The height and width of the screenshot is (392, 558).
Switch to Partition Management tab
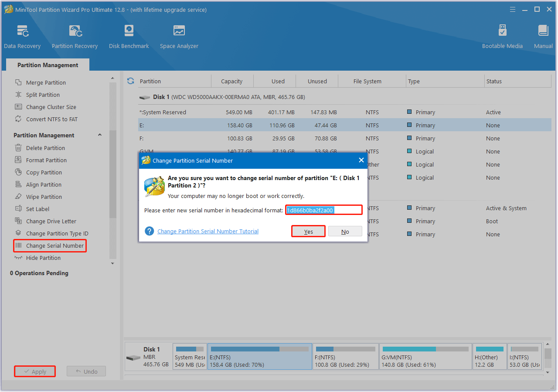[48, 65]
